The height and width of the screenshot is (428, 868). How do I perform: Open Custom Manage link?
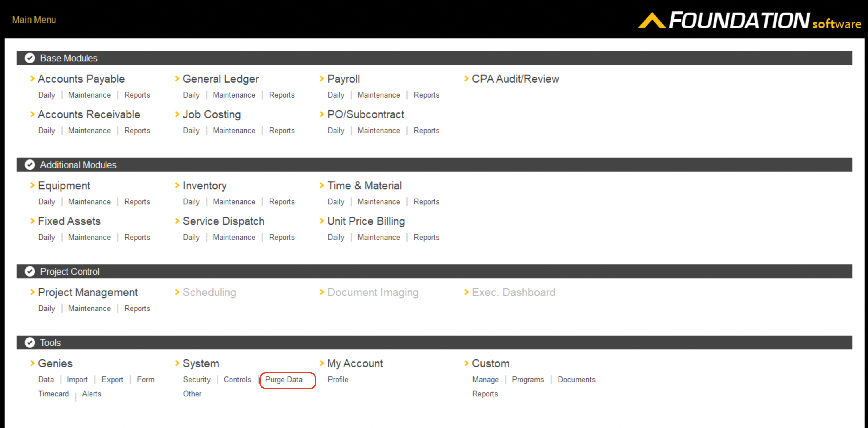486,380
